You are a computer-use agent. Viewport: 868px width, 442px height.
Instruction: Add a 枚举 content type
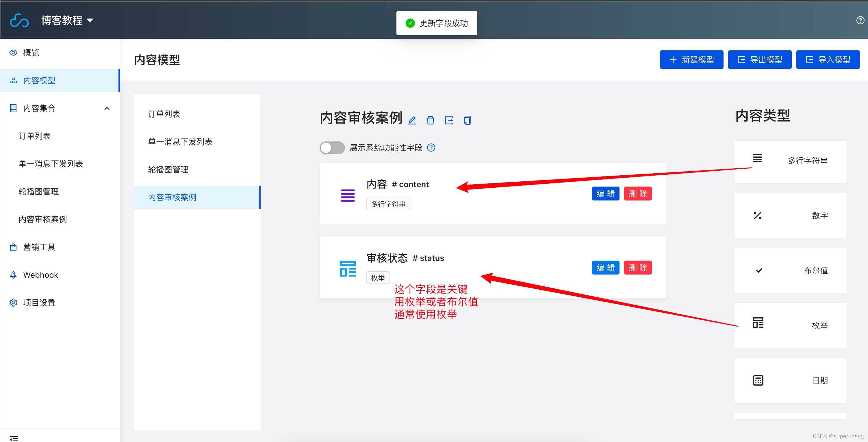point(790,325)
